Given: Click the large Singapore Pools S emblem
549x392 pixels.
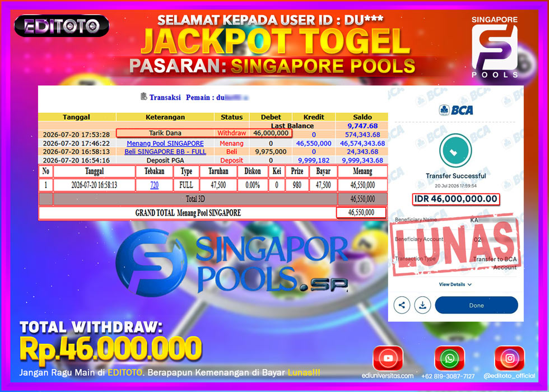Looking at the screenshot, I should [151, 262].
